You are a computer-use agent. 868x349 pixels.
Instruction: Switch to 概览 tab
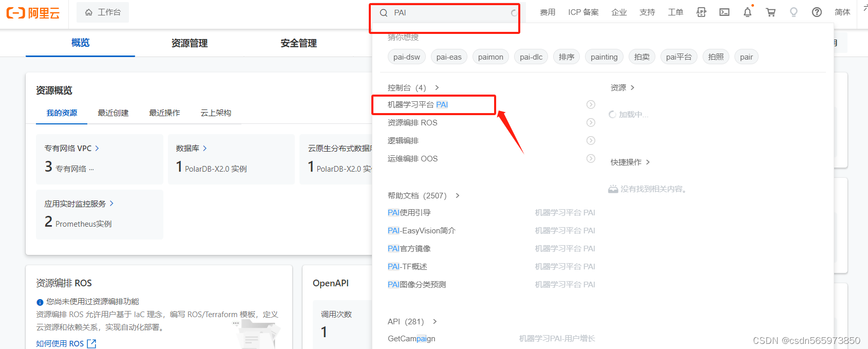click(x=80, y=43)
